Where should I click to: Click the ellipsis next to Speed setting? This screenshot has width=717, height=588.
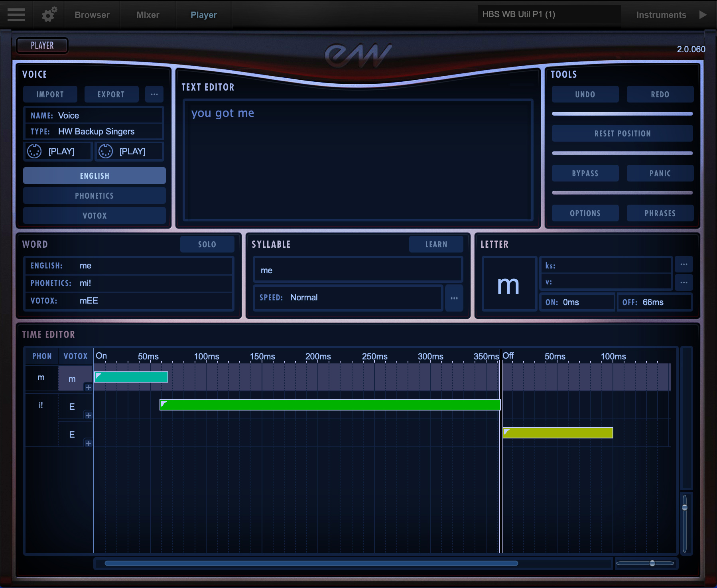point(454,298)
